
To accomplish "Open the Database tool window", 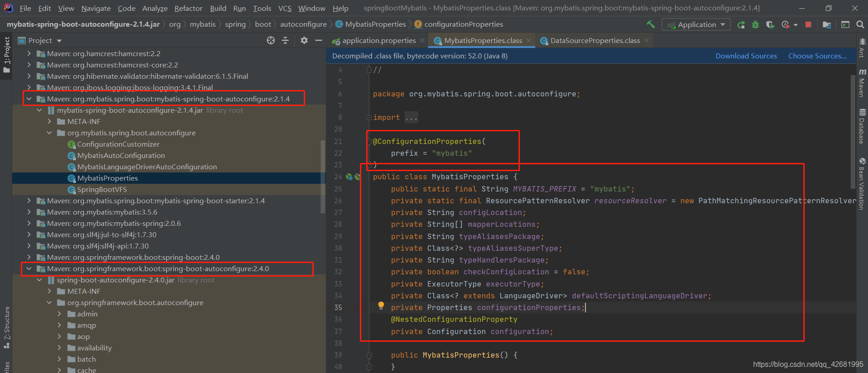I will [862, 126].
